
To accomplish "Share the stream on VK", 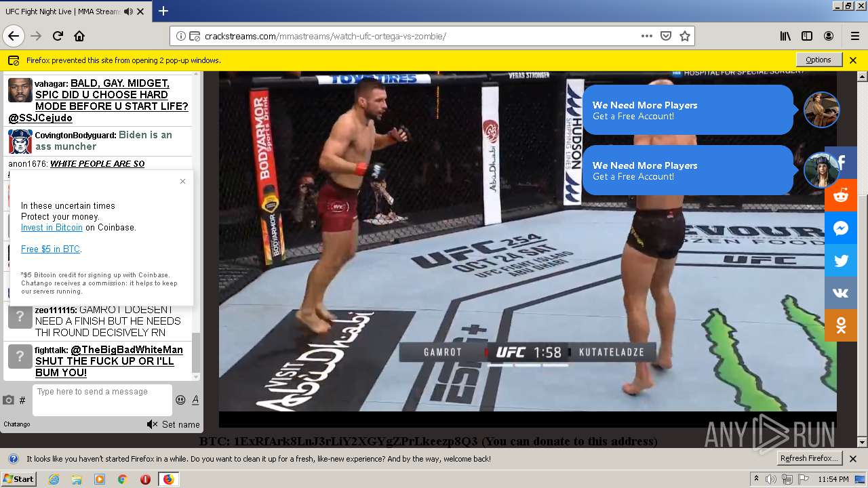I will [841, 293].
